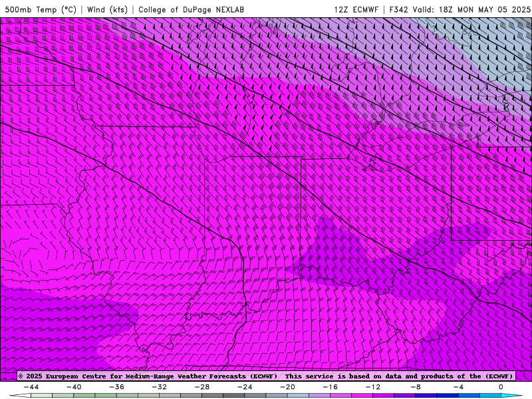Click the -44 colorbar label
Viewport: 532px width, 399px height.
coord(31,387)
